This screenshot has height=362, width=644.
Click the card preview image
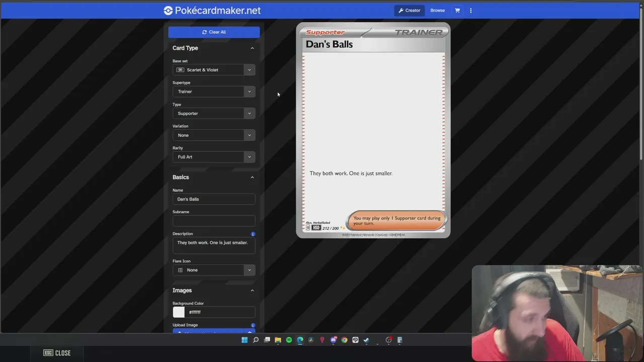tap(373, 130)
